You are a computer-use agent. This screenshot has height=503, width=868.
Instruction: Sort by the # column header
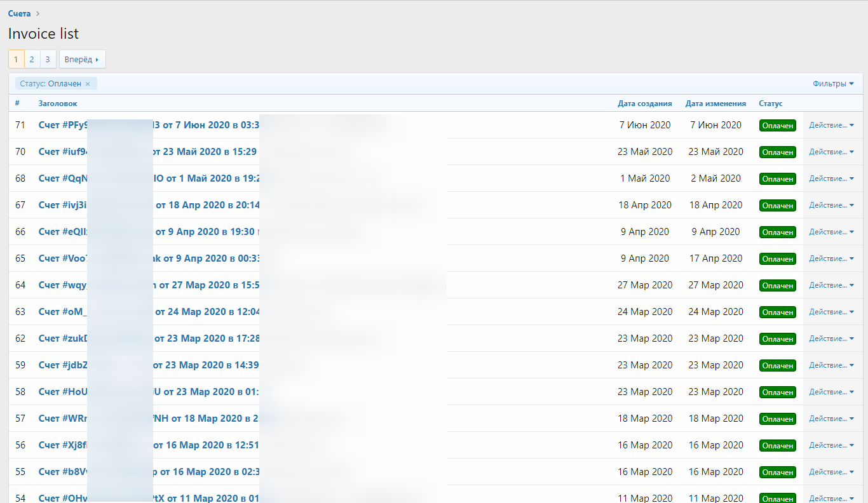coord(17,104)
